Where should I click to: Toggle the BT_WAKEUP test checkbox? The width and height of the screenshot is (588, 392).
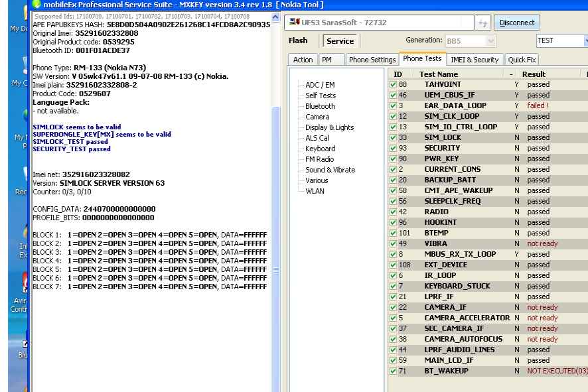(x=393, y=371)
